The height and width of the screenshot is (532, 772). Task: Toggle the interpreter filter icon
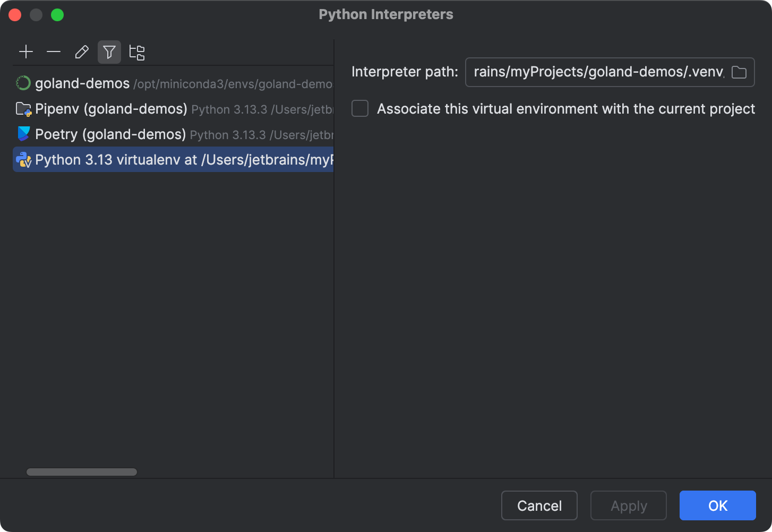(109, 52)
